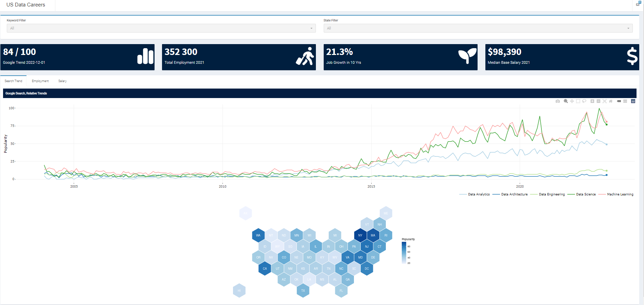The width and height of the screenshot is (644, 305).
Task: Select the Lasso Select tool in modebar
Action: click(x=584, y=101)
